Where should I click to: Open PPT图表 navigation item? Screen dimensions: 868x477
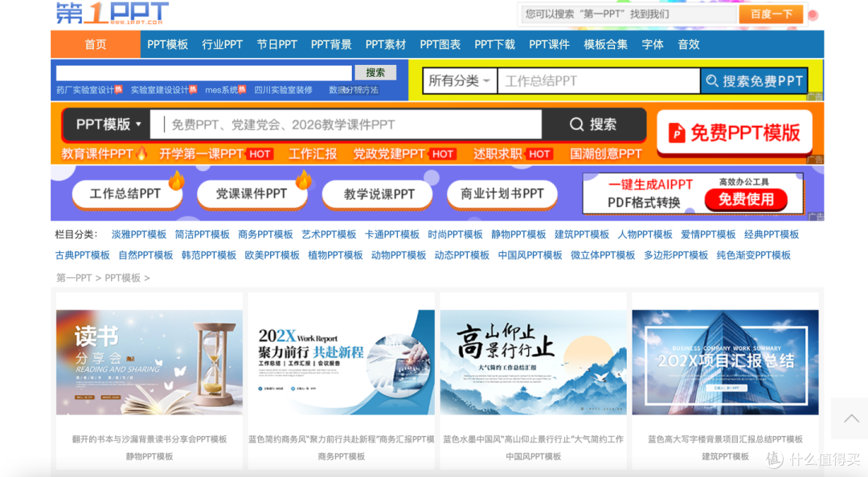click(440, 44)
